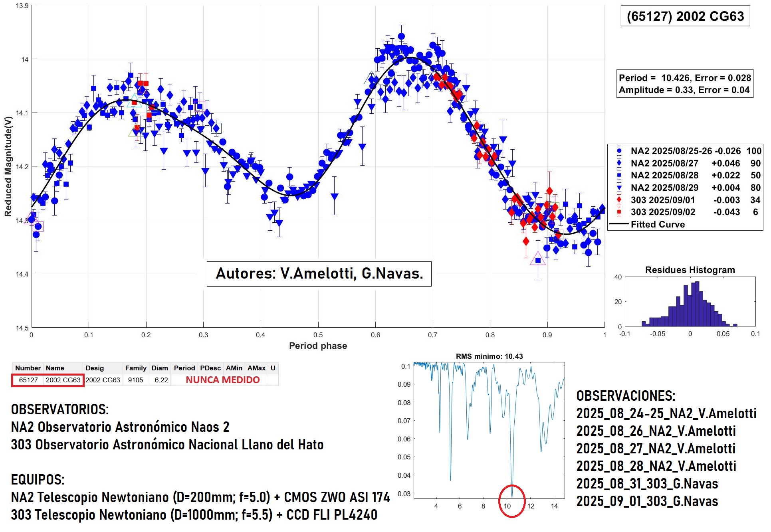This screenshot has height=532, width=771.
Task: Click the red circle around period 10
Action: coord(511,501)
